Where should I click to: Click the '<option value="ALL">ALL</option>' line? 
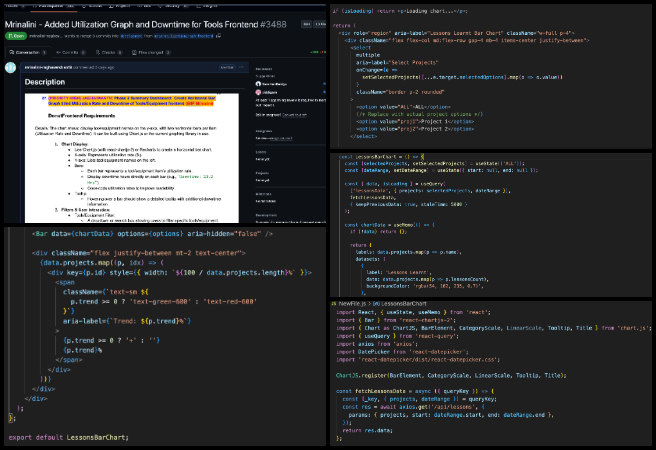pyautogui.click(x=403, y=107)
